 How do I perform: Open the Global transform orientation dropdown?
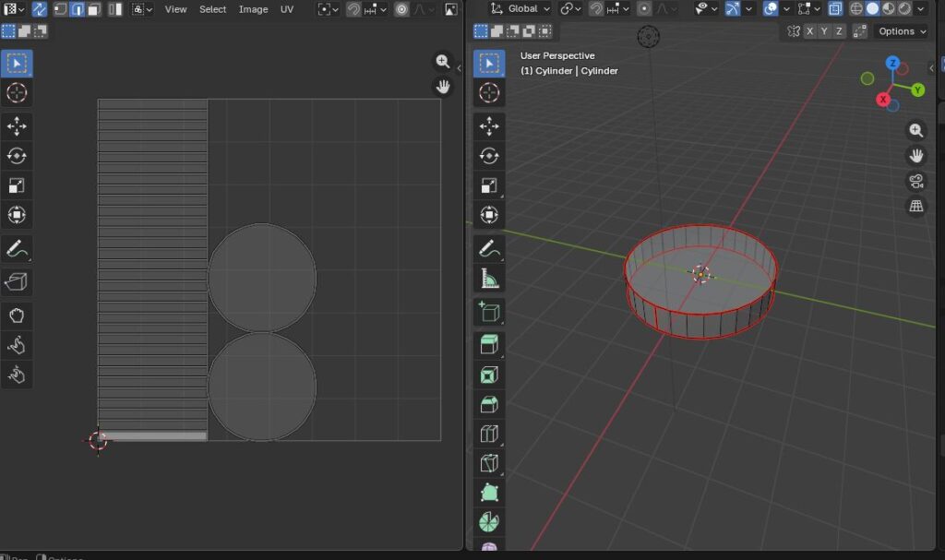click(x=521, y=9)
